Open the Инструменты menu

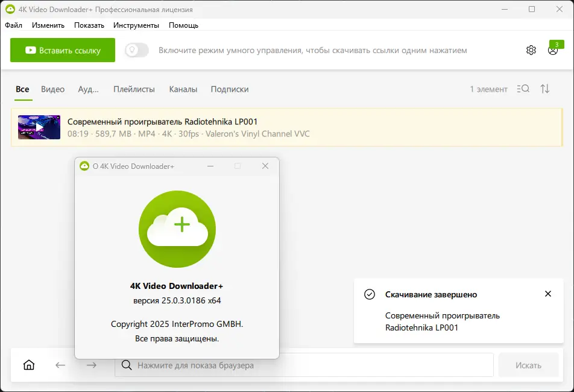pos(136,25)
